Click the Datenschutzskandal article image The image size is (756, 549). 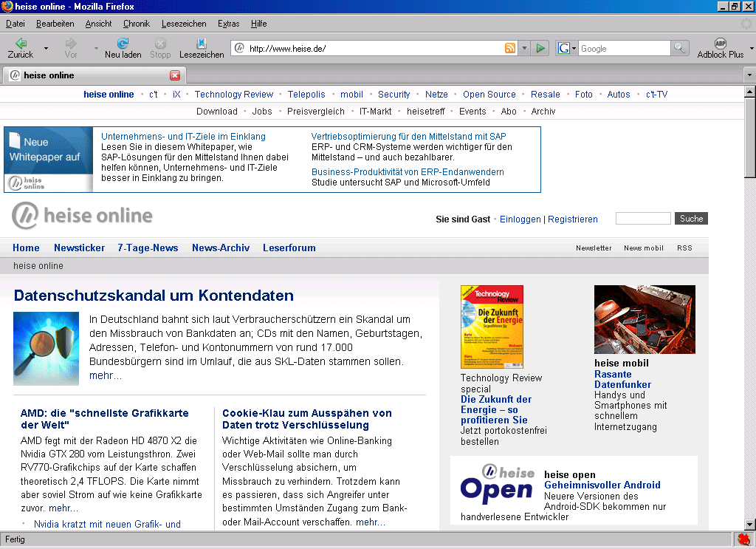(46, 348)
